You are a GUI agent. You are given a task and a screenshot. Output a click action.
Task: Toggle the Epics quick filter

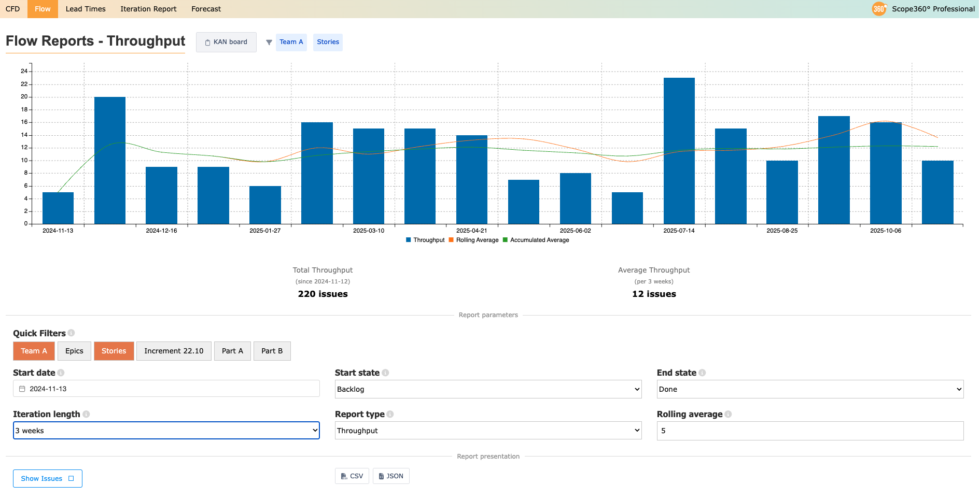[x=74, y=351]
